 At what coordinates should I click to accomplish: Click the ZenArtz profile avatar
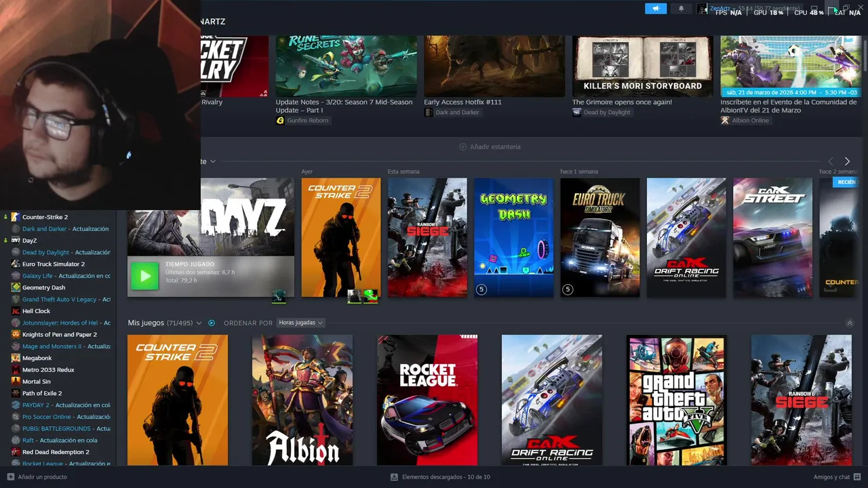pos(702,9)
